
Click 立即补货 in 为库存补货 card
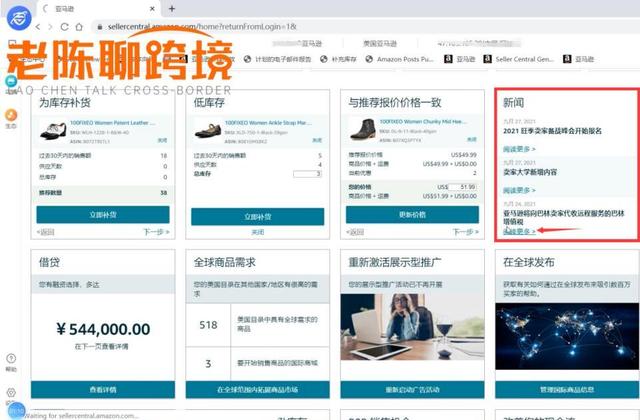[103, 215]
